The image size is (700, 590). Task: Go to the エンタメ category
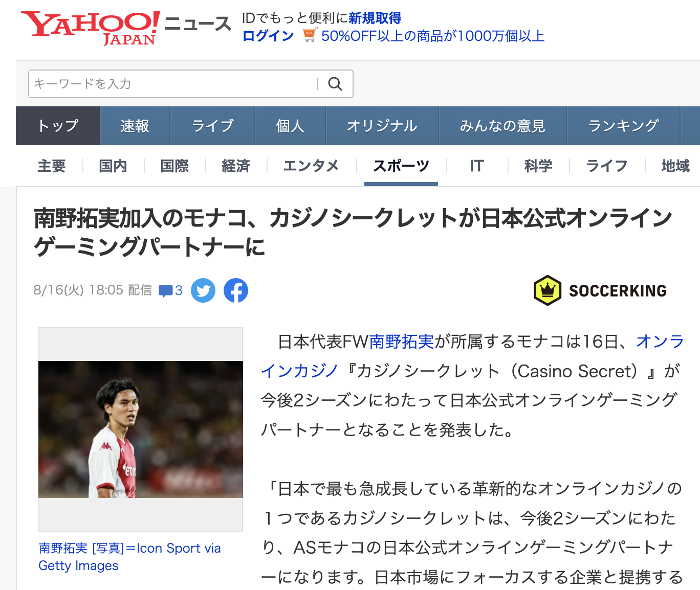coord(311,166)
